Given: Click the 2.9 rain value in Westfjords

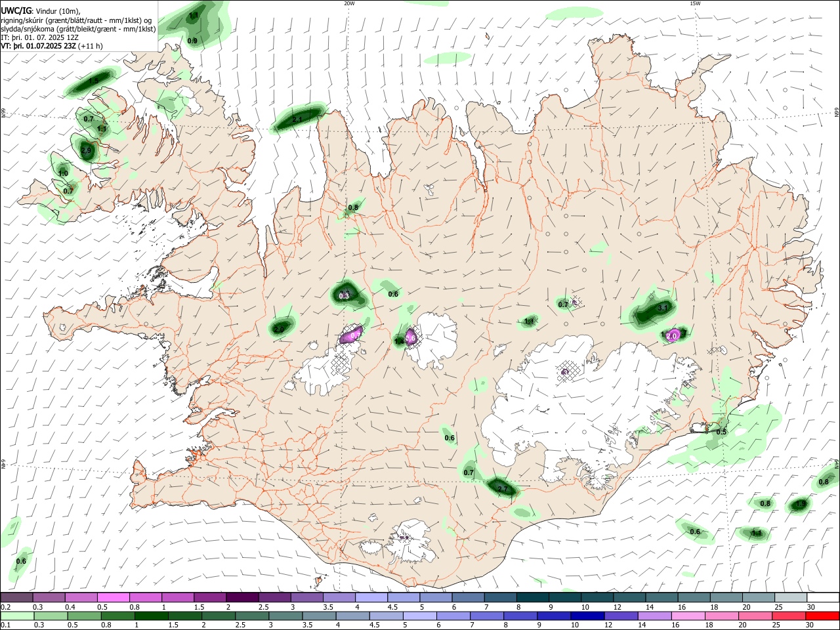Looking at the screenshot, I should [86, 150].
